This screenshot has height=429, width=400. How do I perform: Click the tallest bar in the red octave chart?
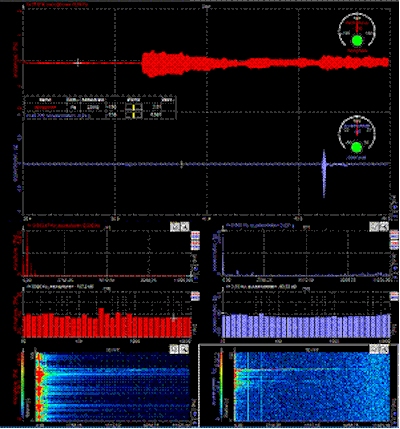tap(101, 322)
